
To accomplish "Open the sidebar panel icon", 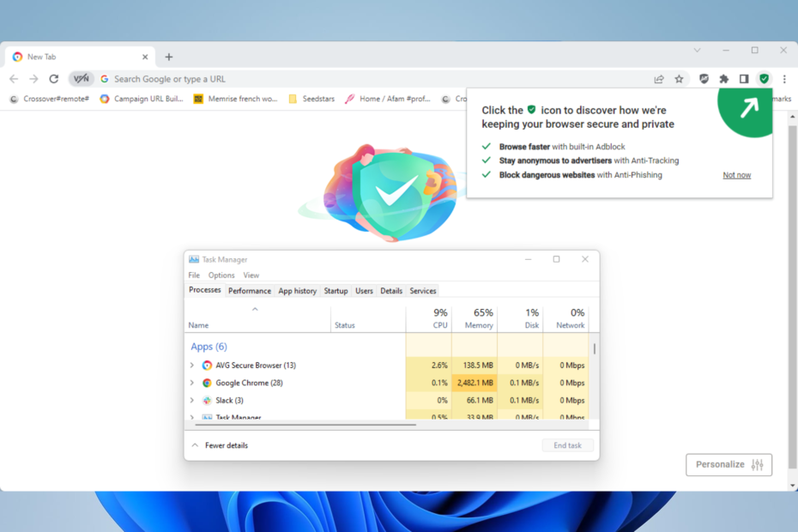I will (x=744, y=78).
